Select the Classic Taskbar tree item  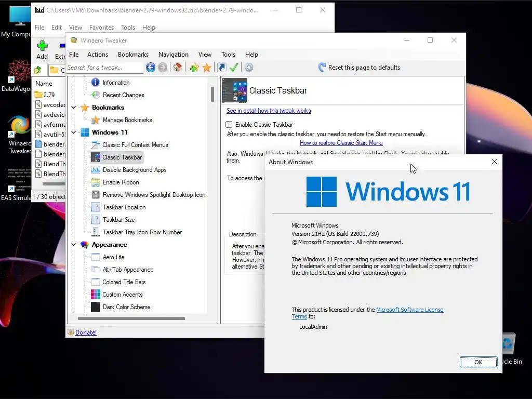122,157
